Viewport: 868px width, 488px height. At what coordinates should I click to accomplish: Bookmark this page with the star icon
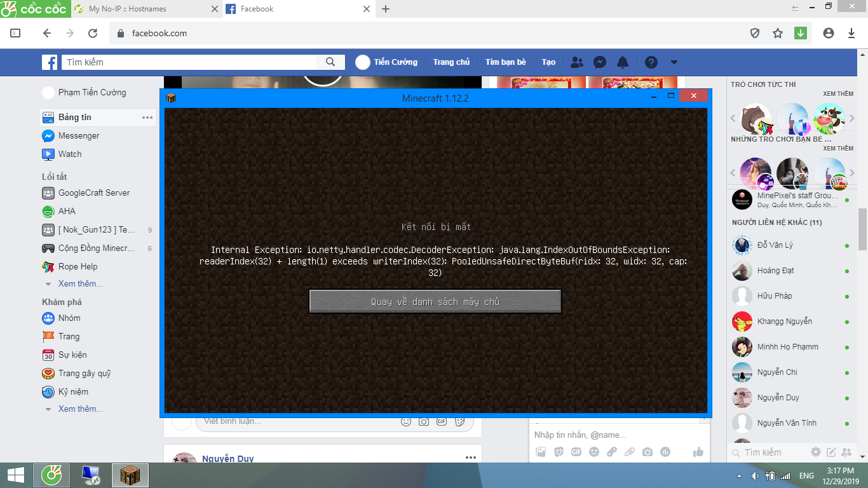778,33
